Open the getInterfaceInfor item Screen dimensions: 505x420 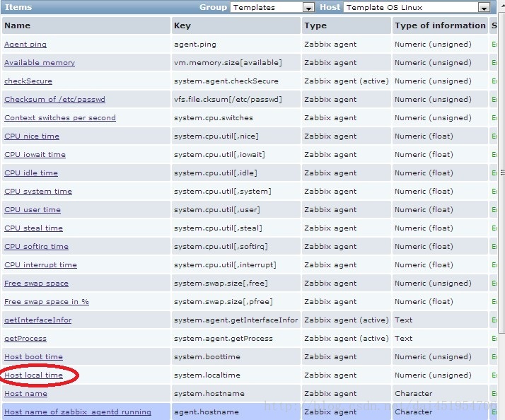(x=38, y=320)
